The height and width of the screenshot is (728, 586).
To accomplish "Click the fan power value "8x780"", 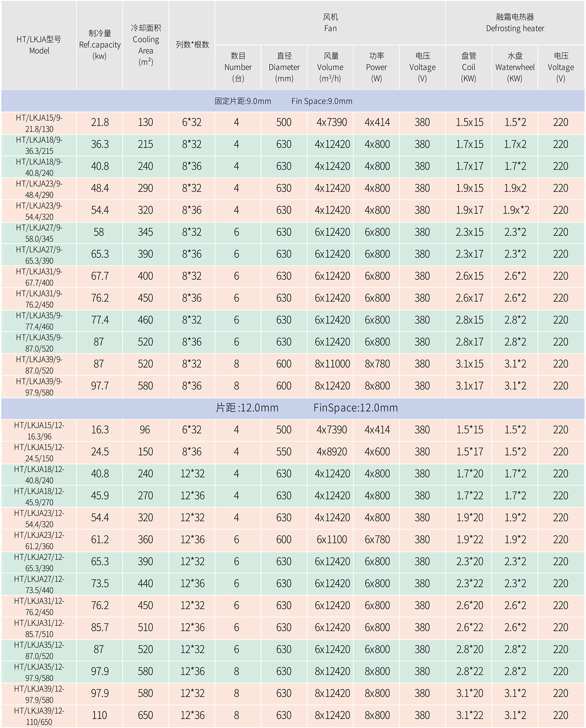I will [x=377, y=364].
